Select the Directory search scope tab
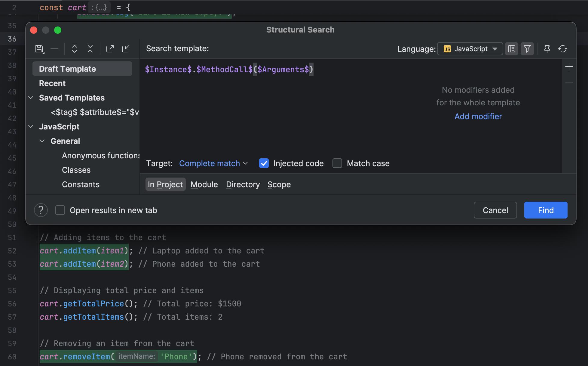 click(243, 184)
